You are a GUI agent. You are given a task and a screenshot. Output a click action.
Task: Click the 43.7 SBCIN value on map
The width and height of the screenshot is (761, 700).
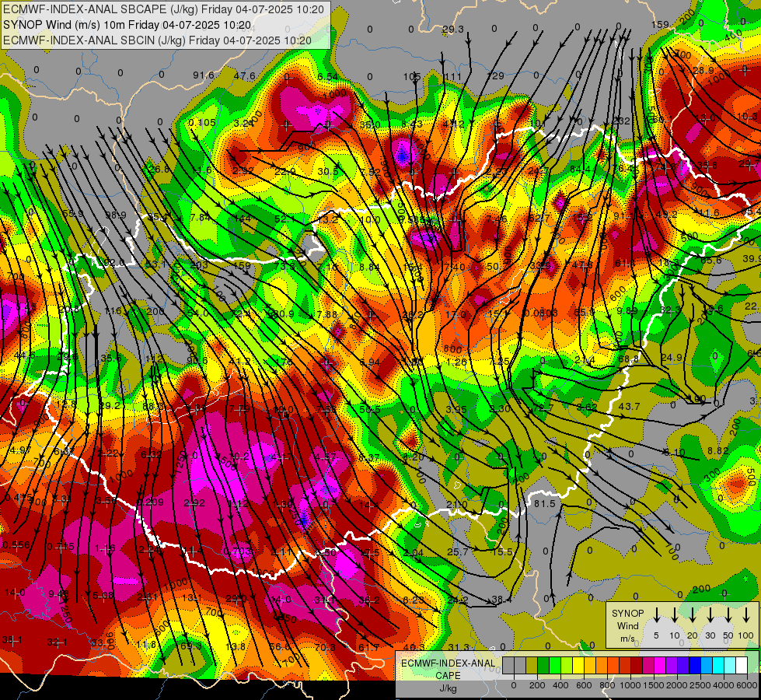(x=630, y=406)
